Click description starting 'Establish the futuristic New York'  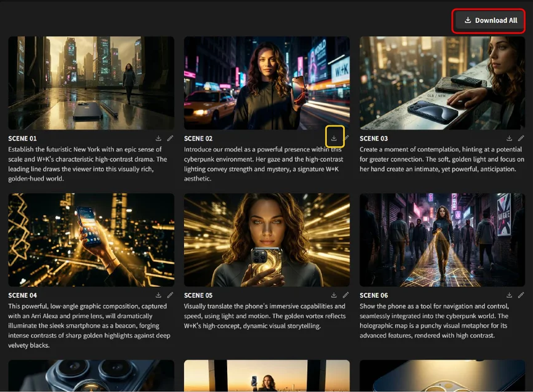(x=88, y=164)
